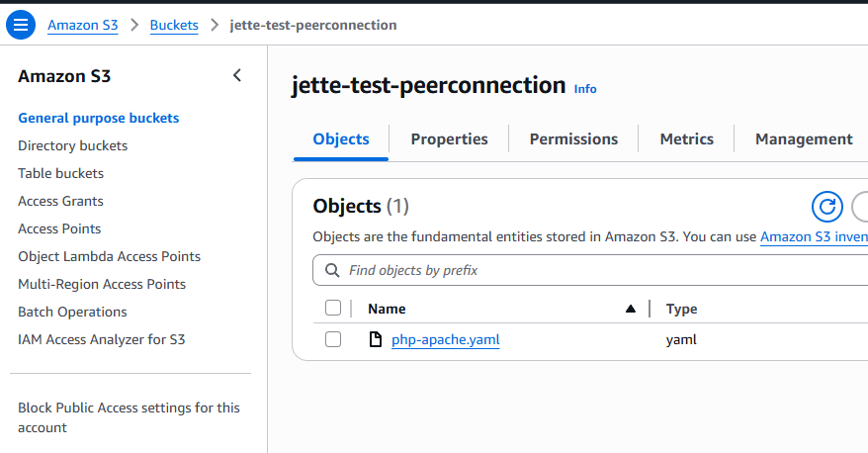Sort objects by Name column arrow
The height and width of the screenshot is (453, 868).
pyautogui.click(x=630, y=309)
